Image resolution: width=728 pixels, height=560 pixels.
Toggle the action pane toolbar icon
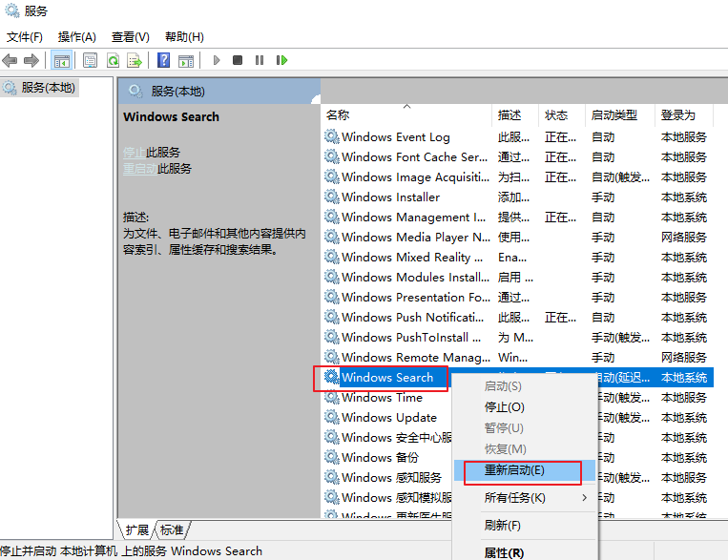(x=186, y=60)
